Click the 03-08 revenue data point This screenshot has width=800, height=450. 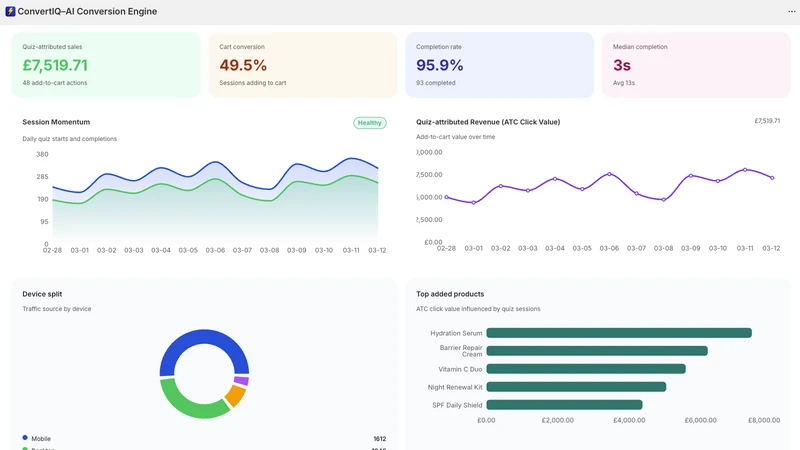pyautogui.click(x=663, y=200)
